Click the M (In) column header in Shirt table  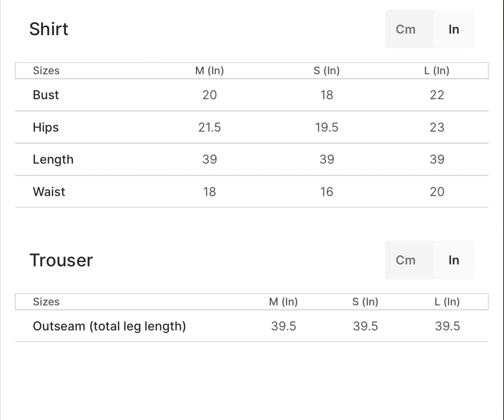tap(209, 71)
